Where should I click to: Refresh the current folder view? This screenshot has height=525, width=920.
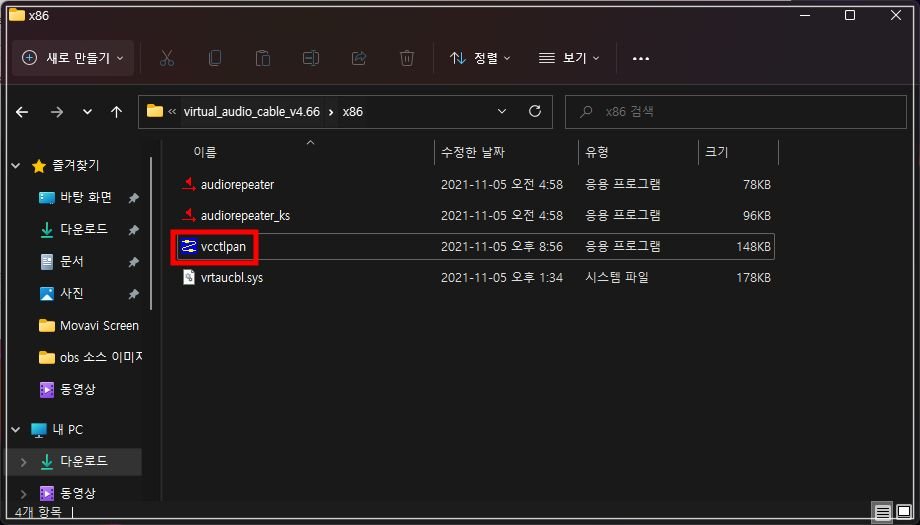pyautogui.click(x=535, y=111)
